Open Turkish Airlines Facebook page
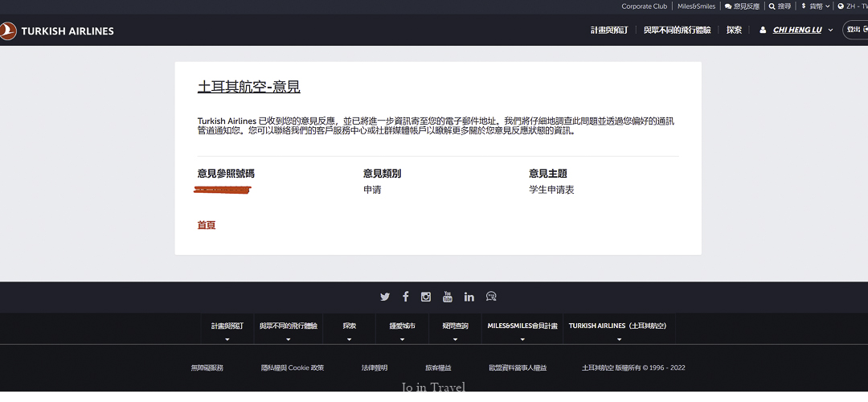This screenshot has width=868, height=402. pyautogui.click(x=405, y=297)
